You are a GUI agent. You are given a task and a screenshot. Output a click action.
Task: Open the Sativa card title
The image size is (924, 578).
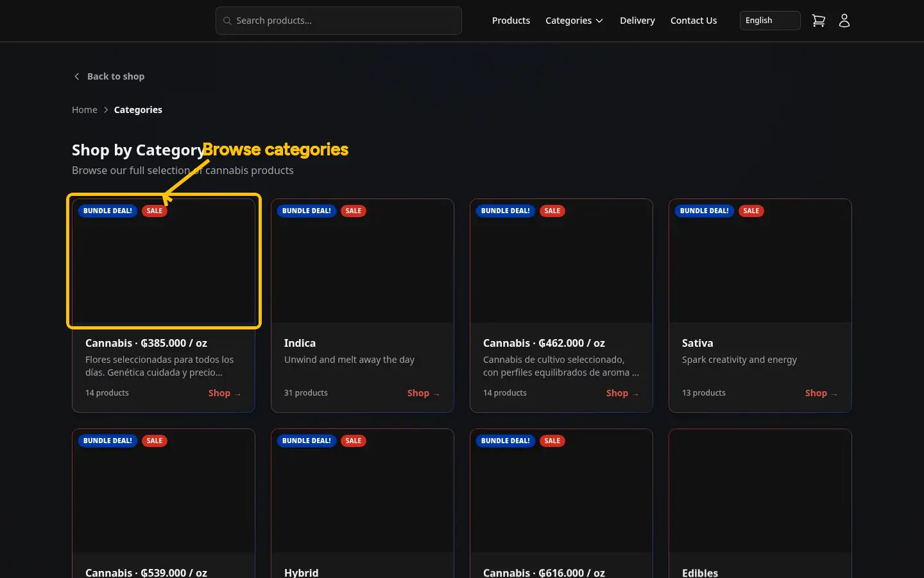(697, 343)
